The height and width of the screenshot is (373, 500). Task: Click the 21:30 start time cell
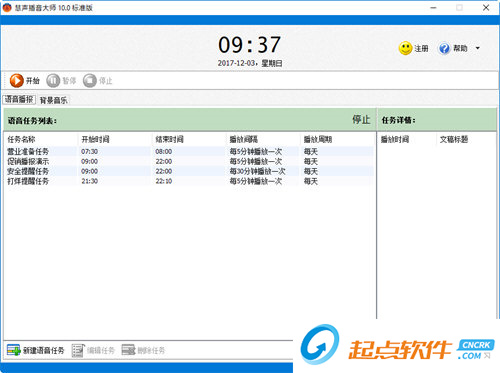[89, 181]
